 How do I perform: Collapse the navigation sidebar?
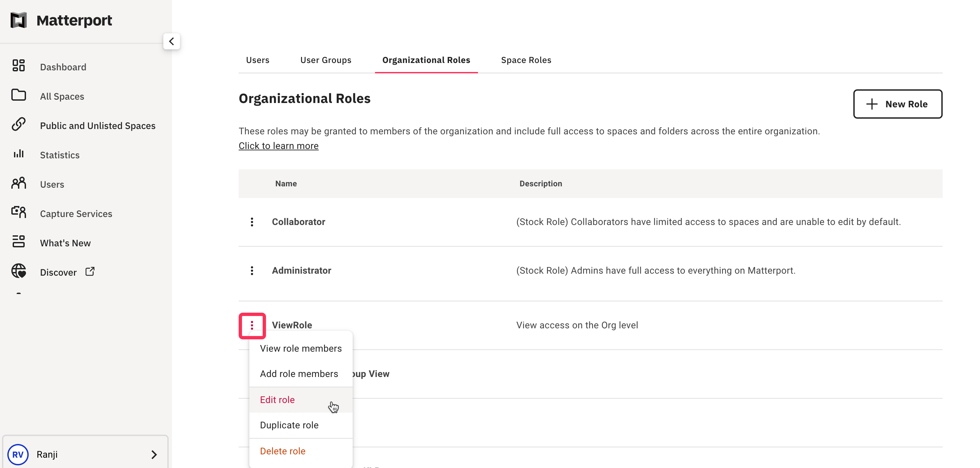[x=172, y=41]
